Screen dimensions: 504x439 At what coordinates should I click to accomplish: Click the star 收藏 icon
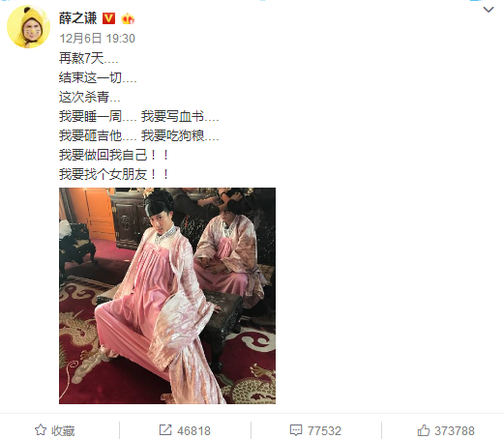[x=41, y=430]
